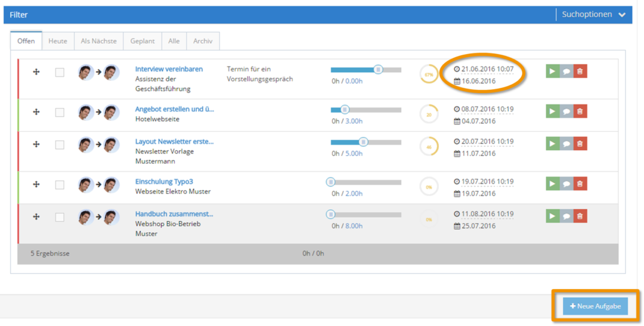The image size is (644, 326).
Task: Delete the Angebot erstellen task
Action: pos(580,111)
